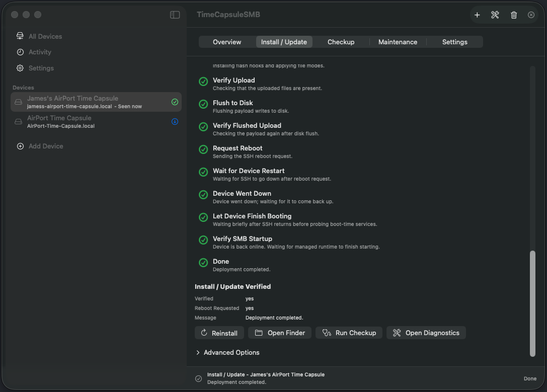
Task: Click the Open Finder button
Action: pyautogui.click(x=279, y=333)
